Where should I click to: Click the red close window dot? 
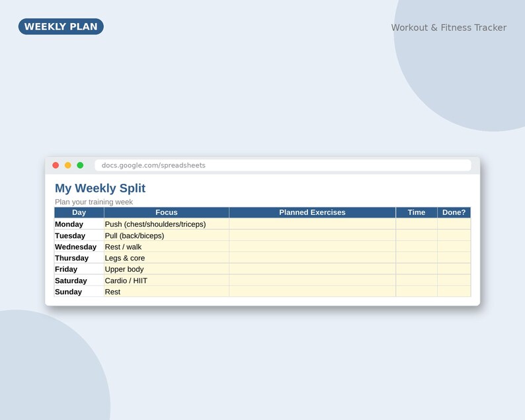tap(56, 165)
